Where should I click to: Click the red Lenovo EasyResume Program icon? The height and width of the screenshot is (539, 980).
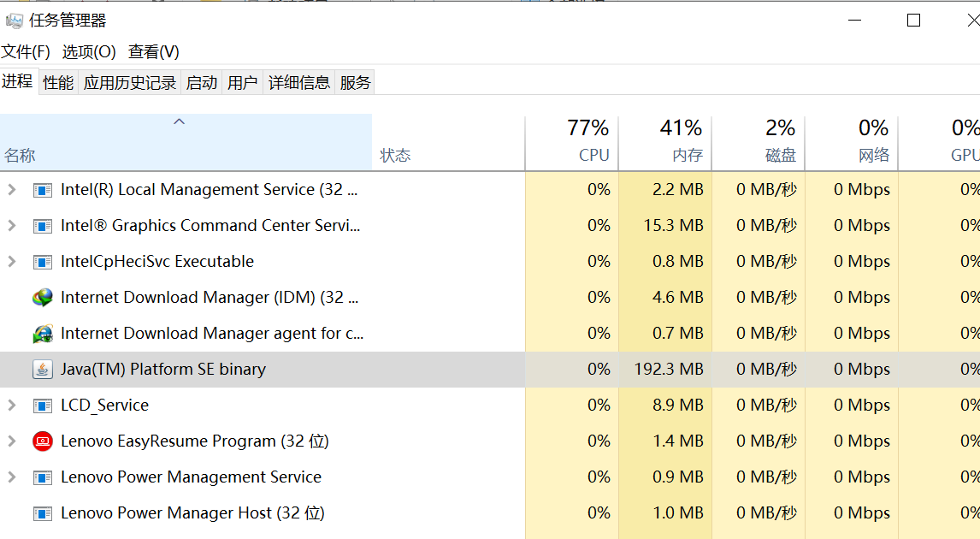click(43, 441)
